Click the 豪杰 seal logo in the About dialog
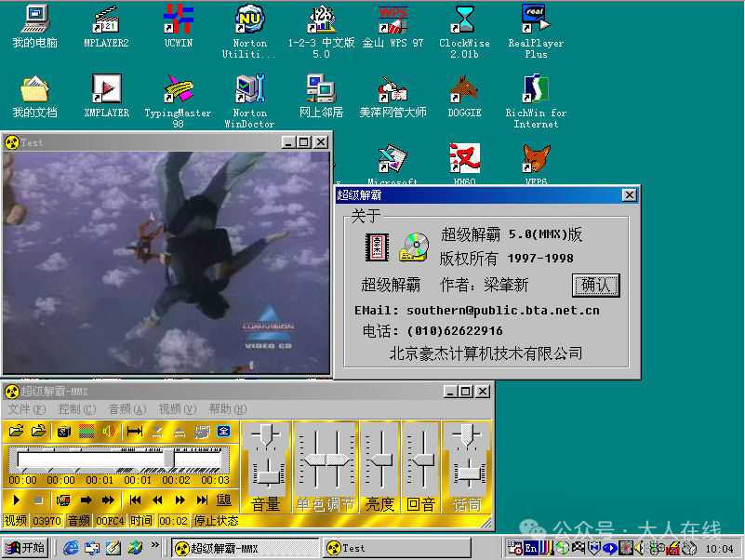The image size is (745, 560). 377,247
